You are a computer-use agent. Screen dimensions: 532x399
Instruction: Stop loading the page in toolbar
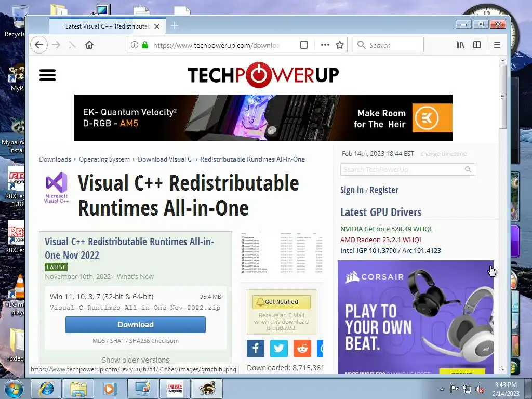tap(72, 45)
